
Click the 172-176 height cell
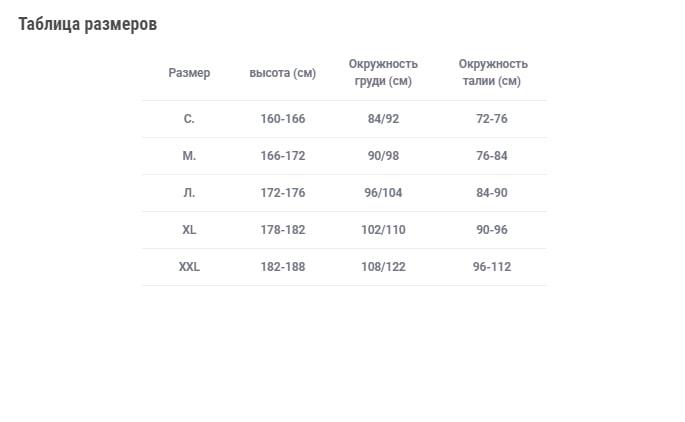point(283,193)
